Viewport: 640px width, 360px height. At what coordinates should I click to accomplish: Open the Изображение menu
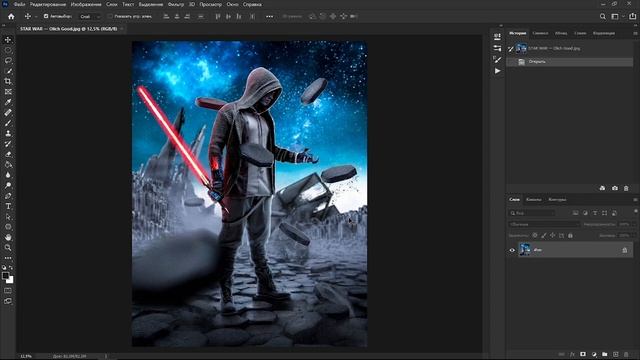tap(86, 4)
